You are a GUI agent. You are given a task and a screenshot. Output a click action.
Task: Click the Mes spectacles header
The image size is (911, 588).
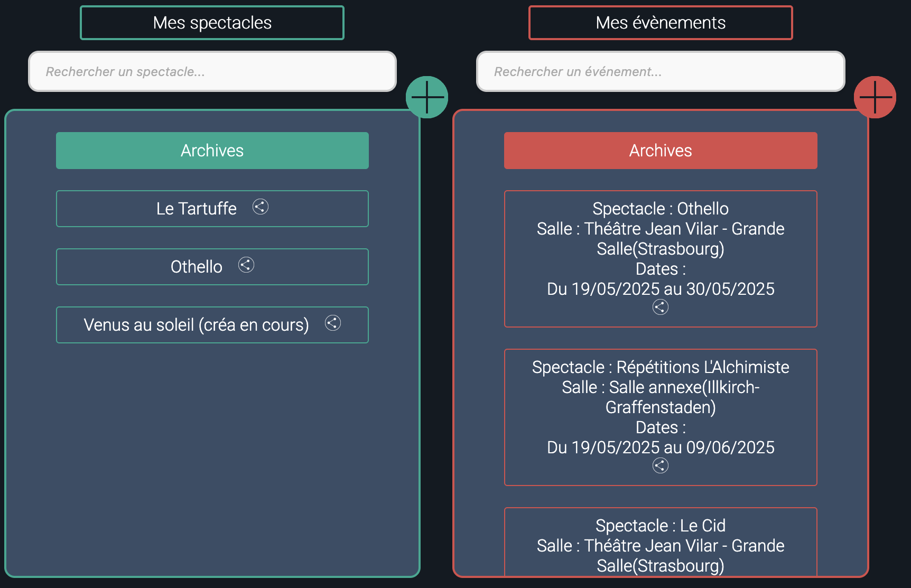coord(212,23)
